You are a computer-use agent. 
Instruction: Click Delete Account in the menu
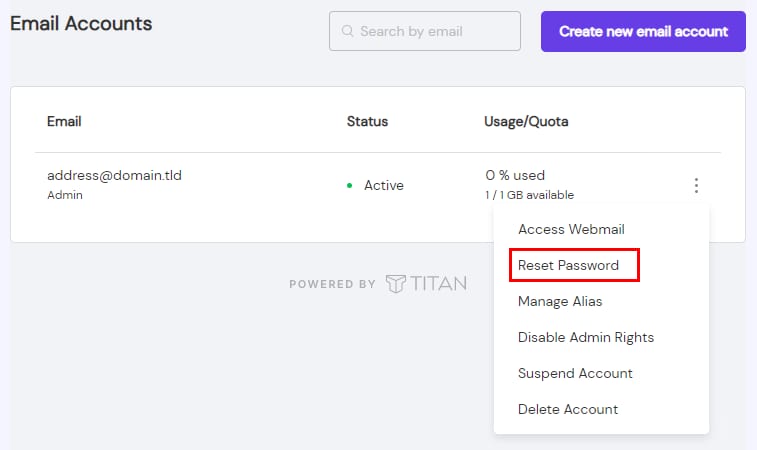(568, 409)
